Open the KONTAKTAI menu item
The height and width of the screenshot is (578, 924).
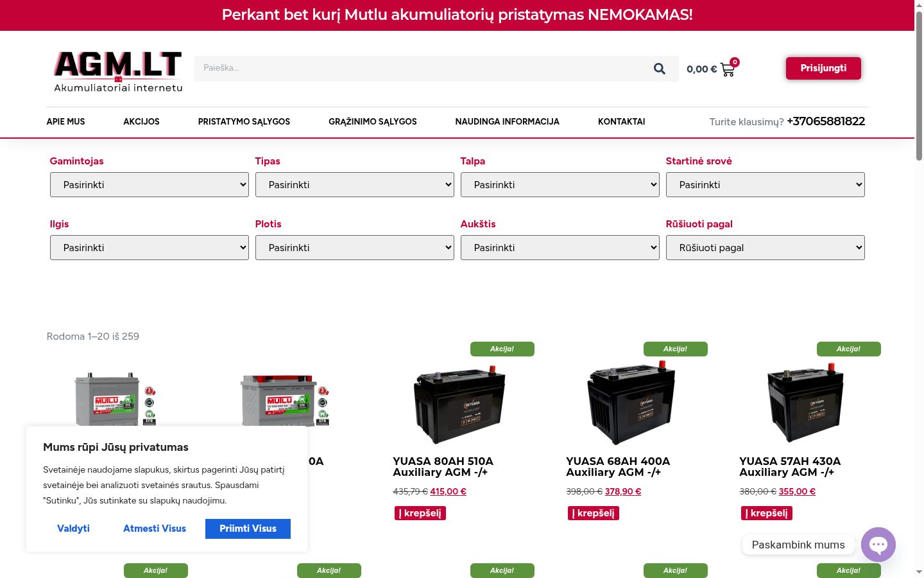click(622, 121)
